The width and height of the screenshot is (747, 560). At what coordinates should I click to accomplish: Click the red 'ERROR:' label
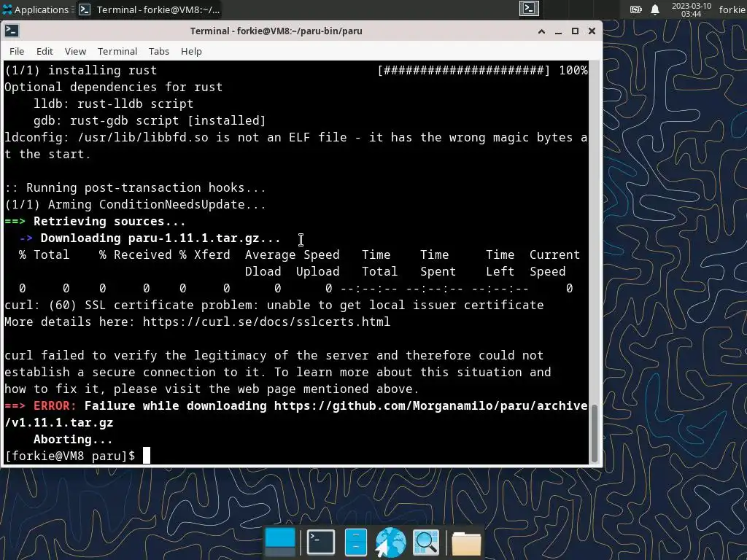tap(55, 405)
